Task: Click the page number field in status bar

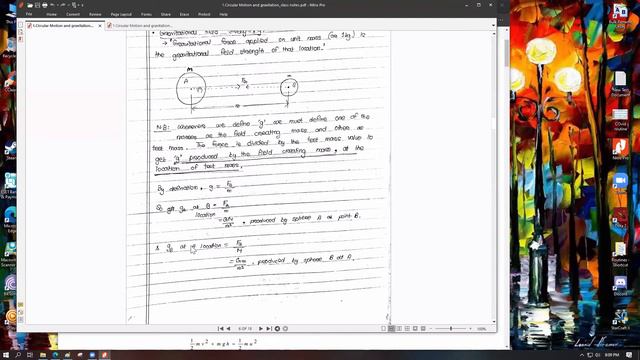Action: click(245, 329)
